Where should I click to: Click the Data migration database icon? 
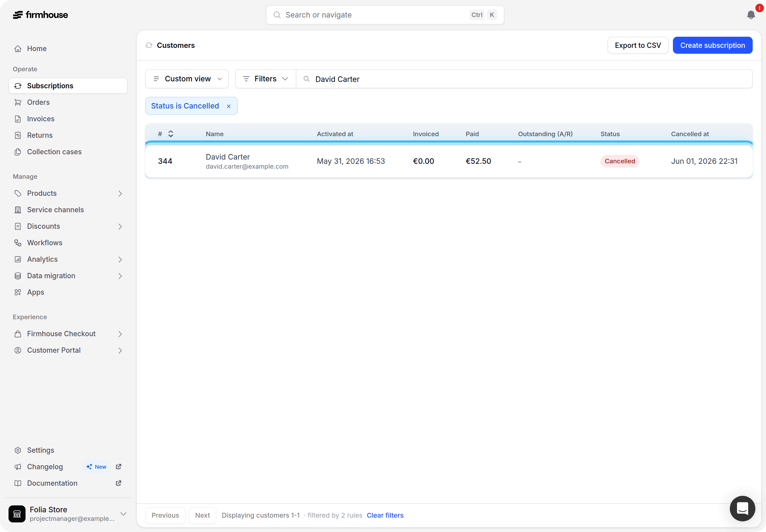point(18,276)
